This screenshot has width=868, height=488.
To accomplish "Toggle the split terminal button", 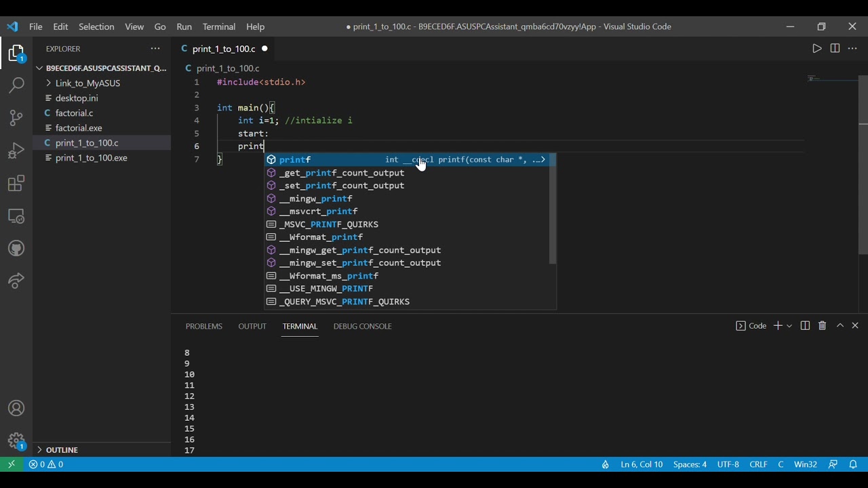I will [x=805, y=326].
